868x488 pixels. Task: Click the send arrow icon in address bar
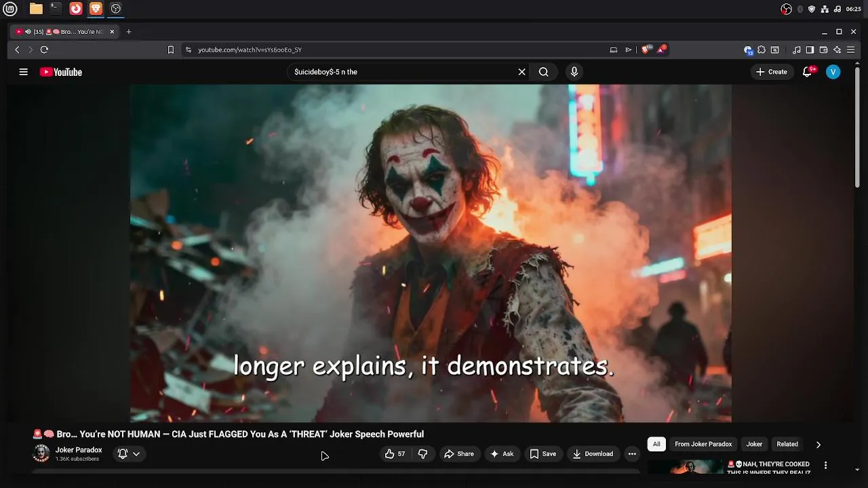pos(629,49)
